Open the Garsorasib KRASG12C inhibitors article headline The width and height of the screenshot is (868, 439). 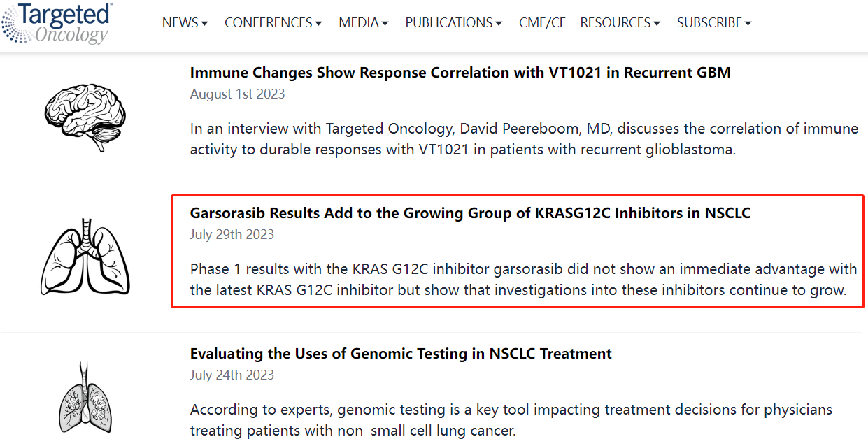(x=470, y=213)
